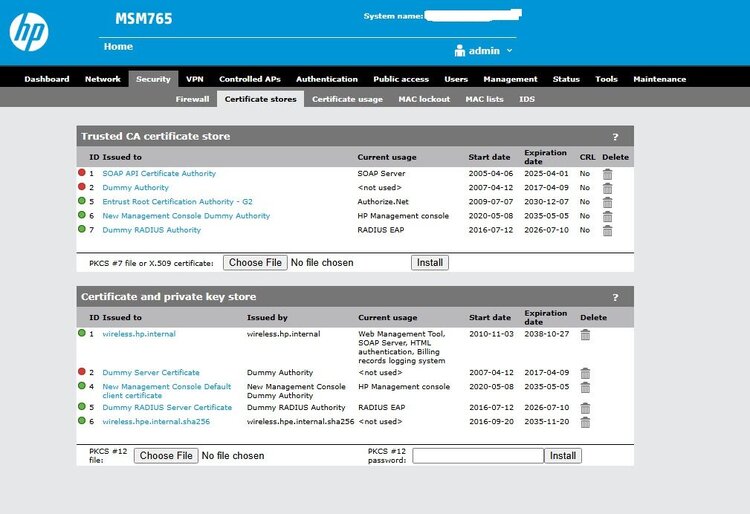Open Dummy RADIUS Server Certificate link
This screenshot has width=750, height=514.
point(167,407)
